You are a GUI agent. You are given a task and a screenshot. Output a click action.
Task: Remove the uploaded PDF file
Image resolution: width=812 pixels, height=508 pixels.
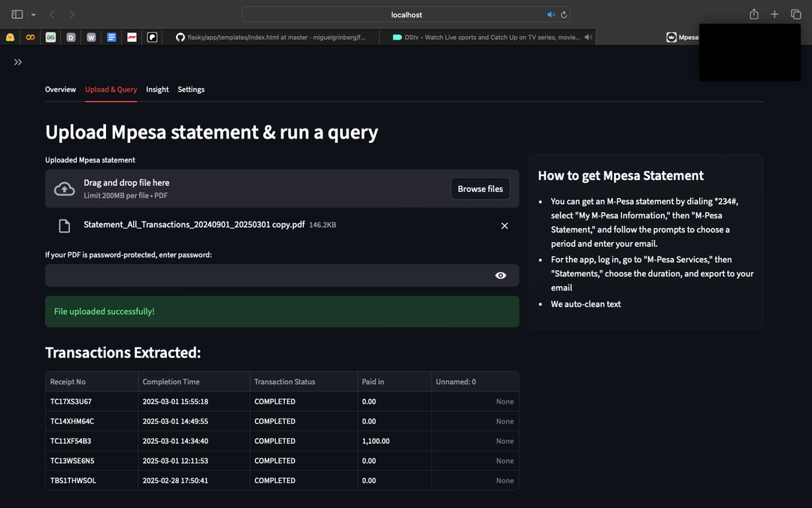click(x=504, y=226)
